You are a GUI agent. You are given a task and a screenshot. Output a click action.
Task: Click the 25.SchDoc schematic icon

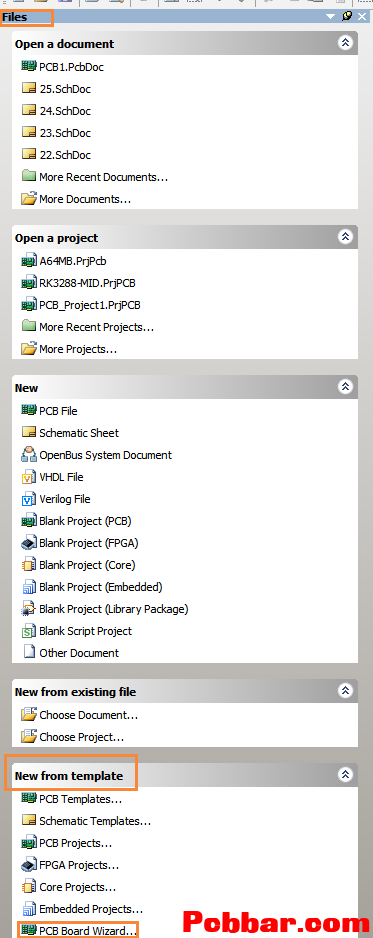click(x=29, y=89)
